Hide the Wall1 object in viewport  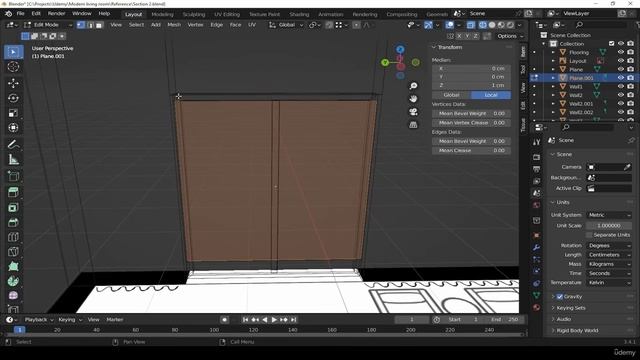621,87
